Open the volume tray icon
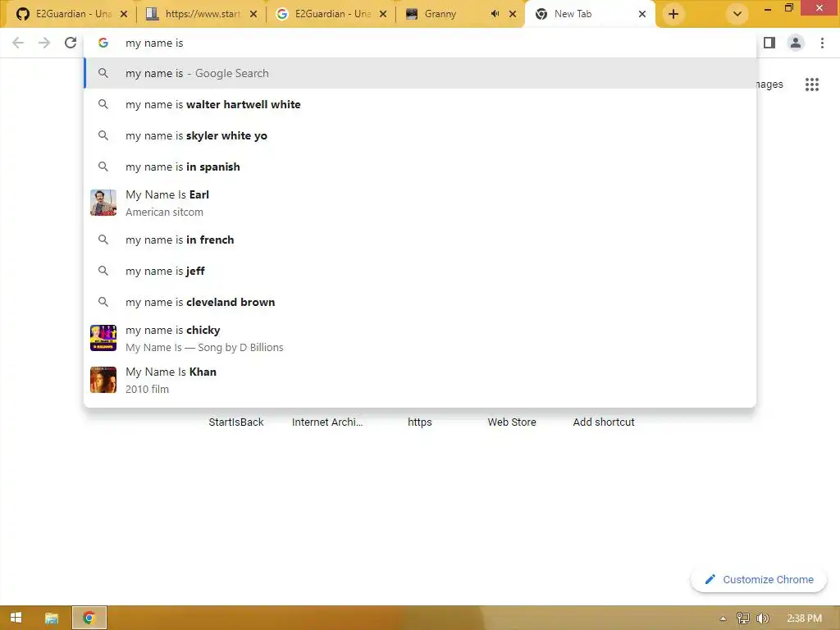This screenshot has width=840, height=630. [x=763, y=619]
